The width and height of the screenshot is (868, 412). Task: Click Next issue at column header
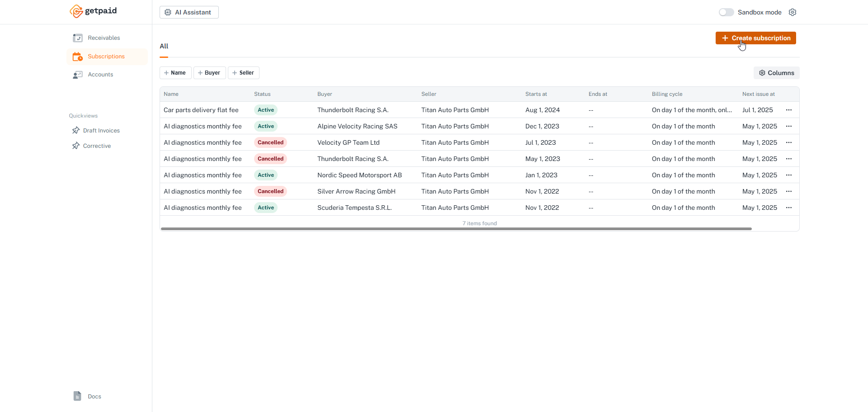tap(758, 94)
